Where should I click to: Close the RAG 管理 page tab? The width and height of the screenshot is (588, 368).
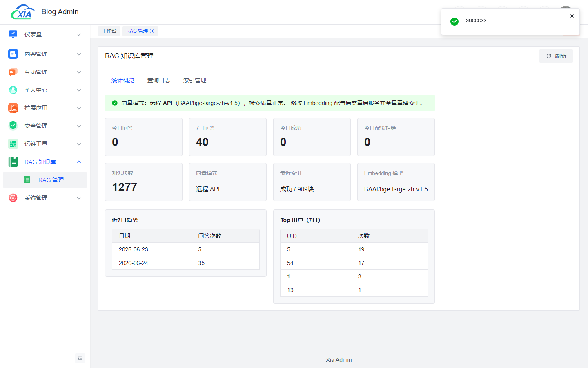(x=152, y=31)
